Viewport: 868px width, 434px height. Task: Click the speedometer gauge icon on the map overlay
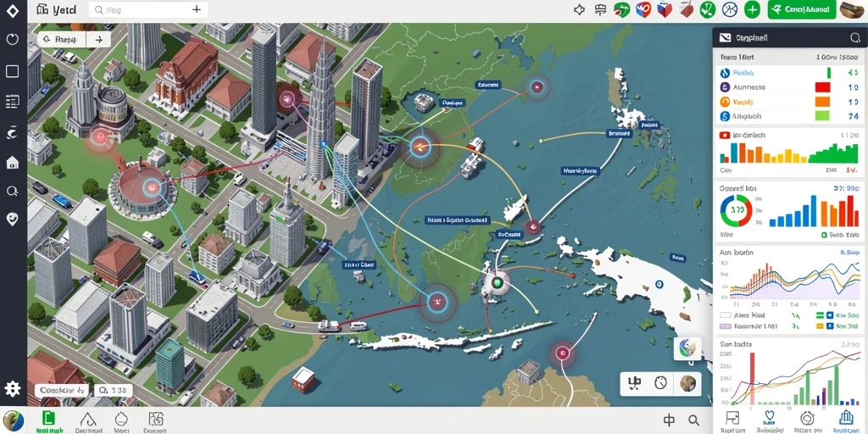[x=659, y=383]
